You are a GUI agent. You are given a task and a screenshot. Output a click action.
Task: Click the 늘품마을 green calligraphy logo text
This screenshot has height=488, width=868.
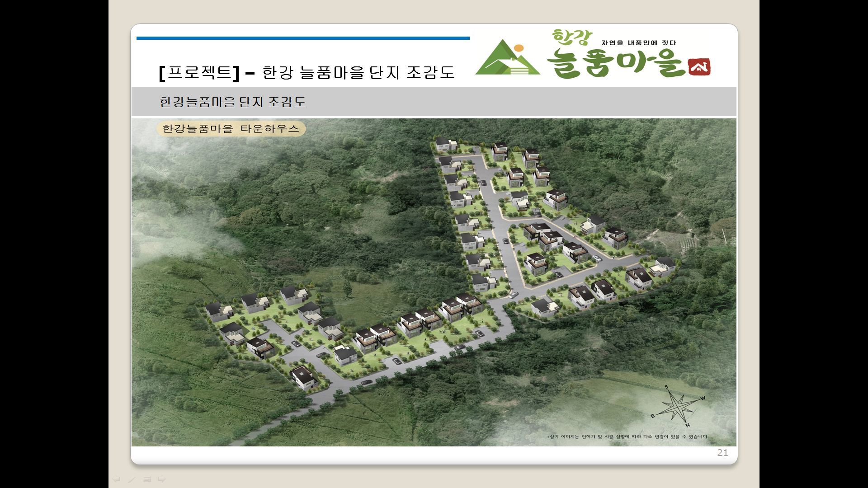click(616, 64)
